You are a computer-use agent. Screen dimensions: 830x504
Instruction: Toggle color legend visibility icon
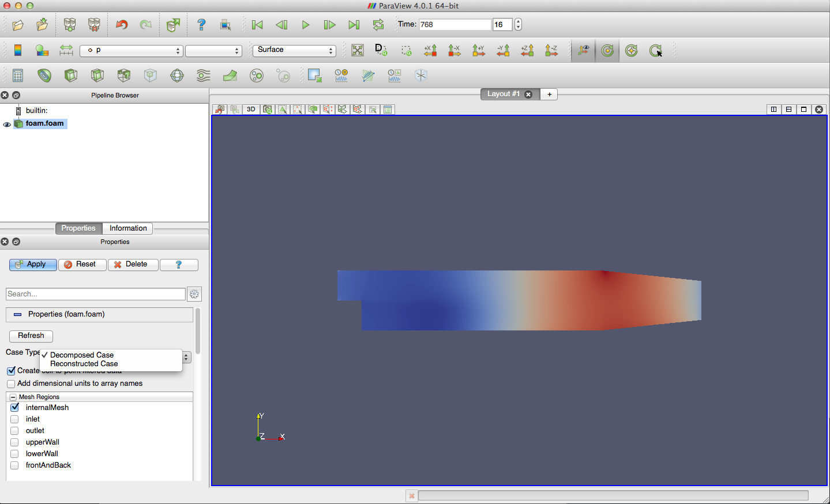[x=18, y=50]
